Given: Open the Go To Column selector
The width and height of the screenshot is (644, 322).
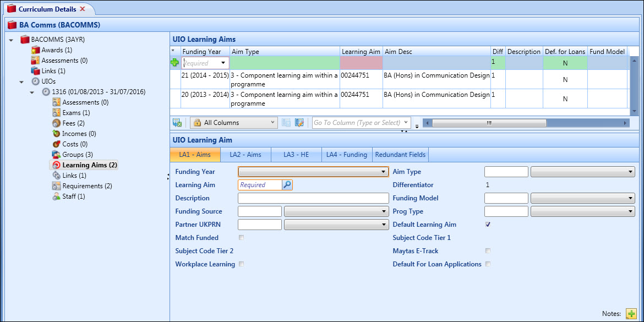Looking at the screenshot, I should click(x=361, y=122).
